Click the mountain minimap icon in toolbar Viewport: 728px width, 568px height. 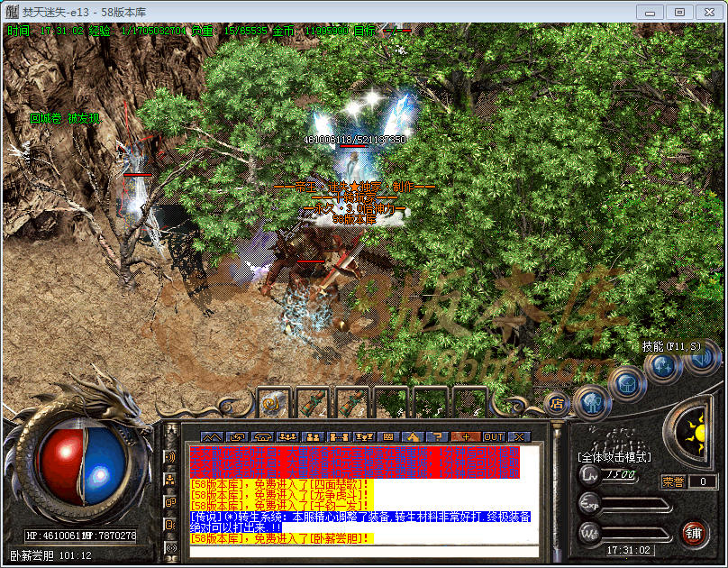pyautogui.click(x=212, y=437)
